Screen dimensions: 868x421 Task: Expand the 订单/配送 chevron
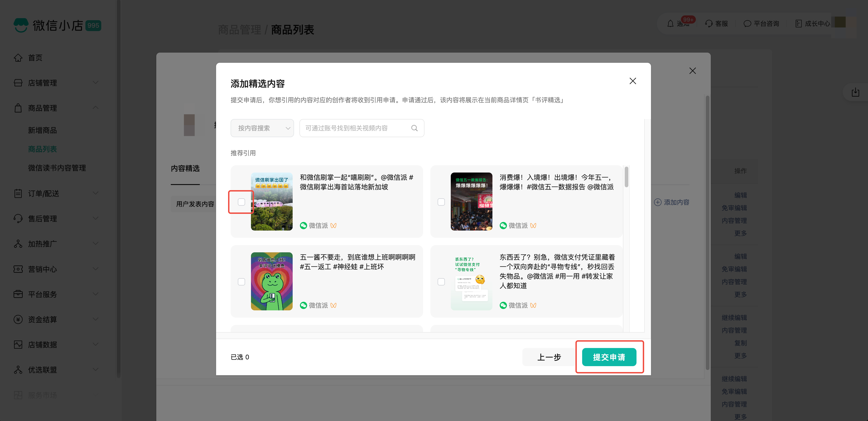(x=96, y=193)
